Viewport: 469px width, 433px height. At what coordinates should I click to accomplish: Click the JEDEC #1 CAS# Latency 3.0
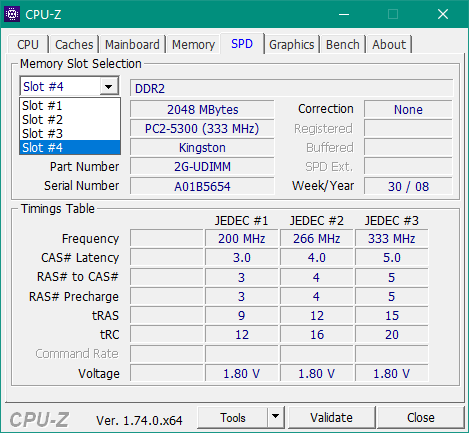(242, 258)
